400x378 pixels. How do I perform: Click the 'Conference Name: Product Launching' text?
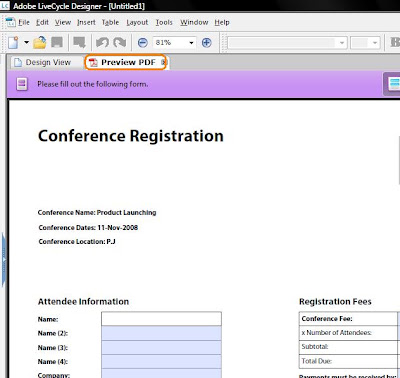(x=97, y=212)
